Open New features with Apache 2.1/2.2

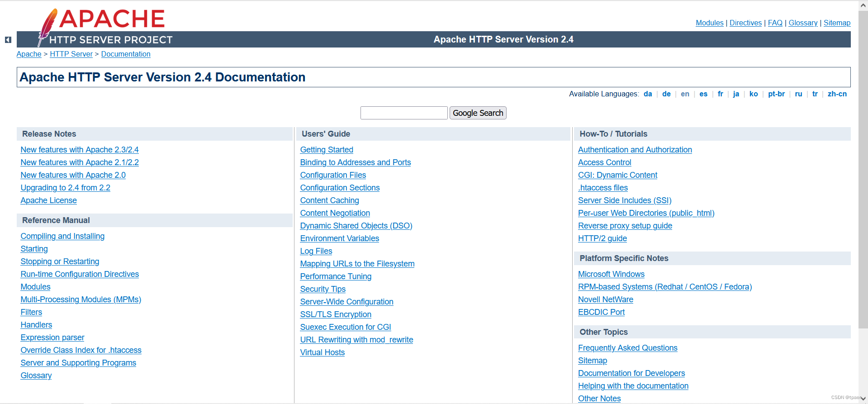pos(80,162)
